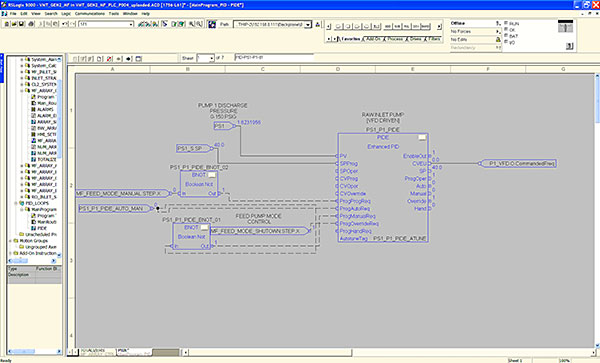The height and width of the screenshot is (363, 600).
Task: Collapse the PID_LOOPS tree node
Action: tap(16, 203)
